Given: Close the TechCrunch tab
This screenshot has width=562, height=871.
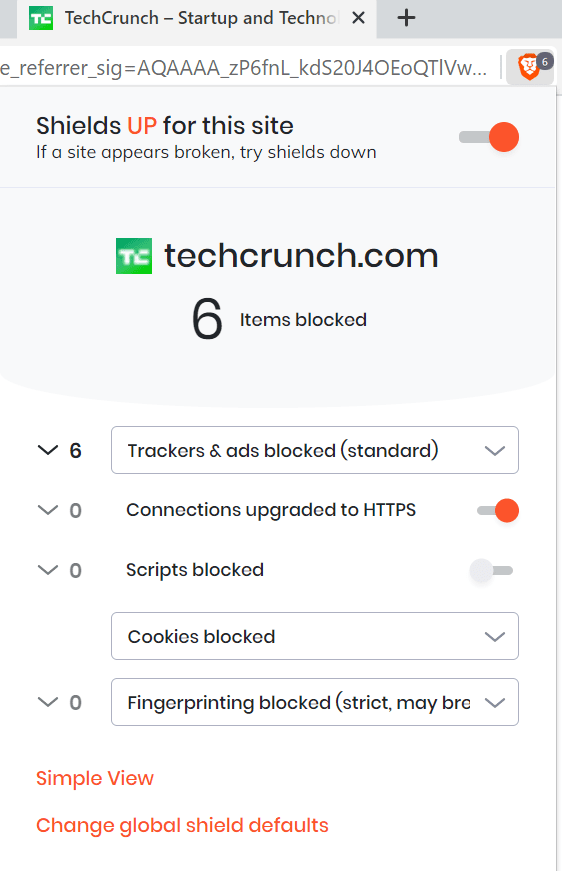Looking at the screenshot, I should point(359,18).
